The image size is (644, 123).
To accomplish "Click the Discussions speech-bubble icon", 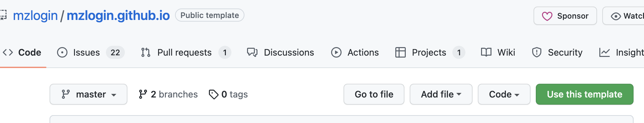I will (x=252, y=52).
